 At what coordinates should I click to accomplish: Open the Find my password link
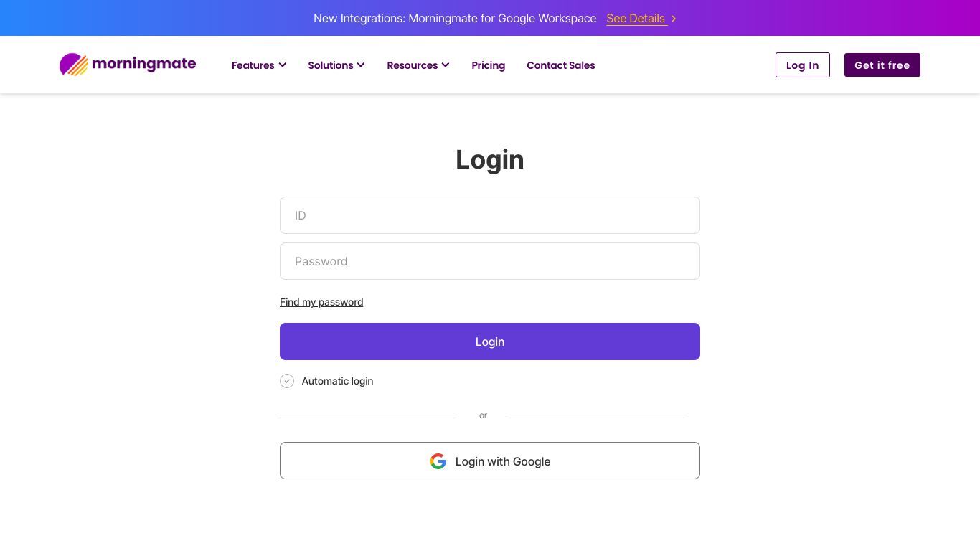coord(321,302)
